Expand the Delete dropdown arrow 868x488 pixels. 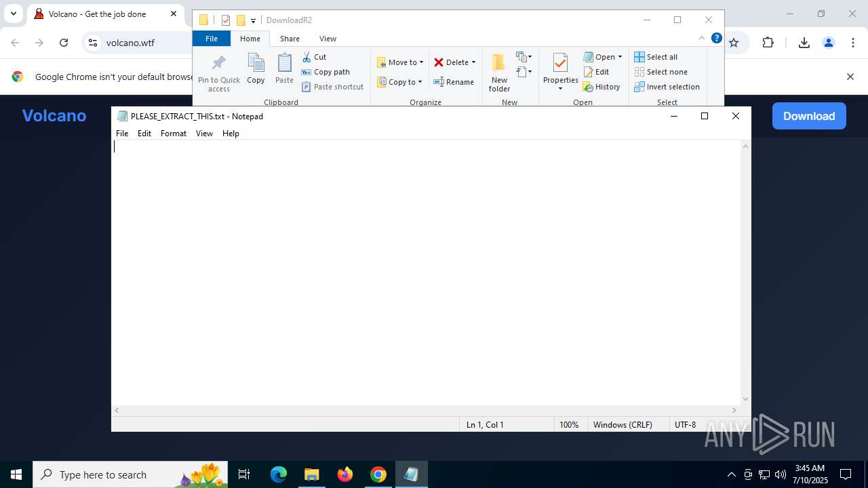pos(473,62)
